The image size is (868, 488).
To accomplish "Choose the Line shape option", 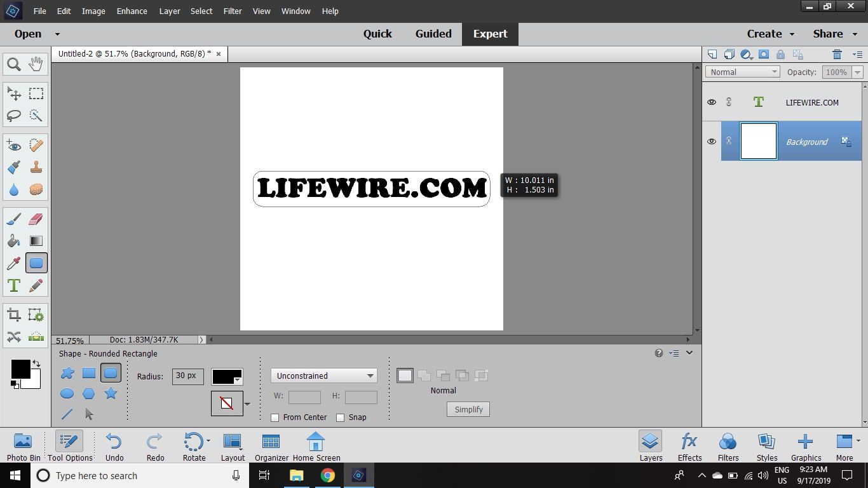I will click(x=67, y=414).
